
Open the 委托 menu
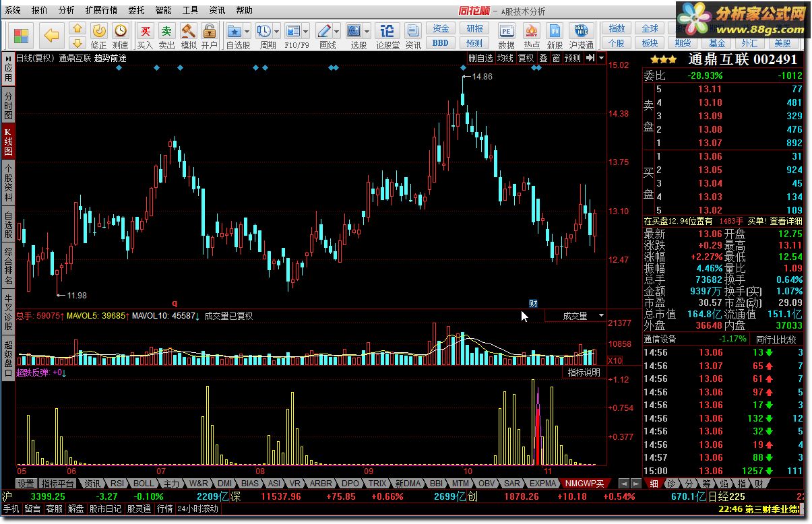[136, 11]
